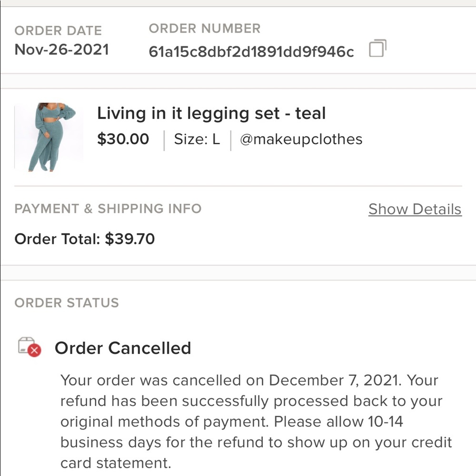Click the ORDER DATE label
The height and width of the screenshot is (476, 476).
[58, 30]
